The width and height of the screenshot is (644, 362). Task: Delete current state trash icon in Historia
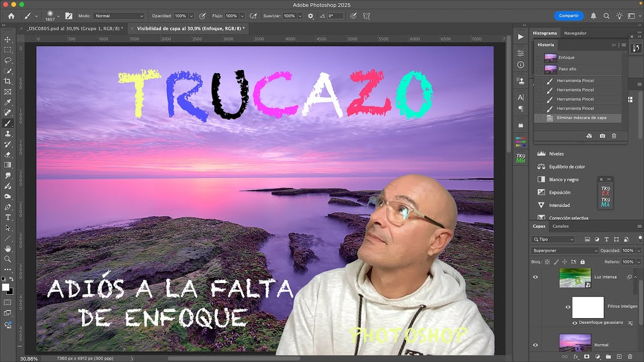(614, 136)
